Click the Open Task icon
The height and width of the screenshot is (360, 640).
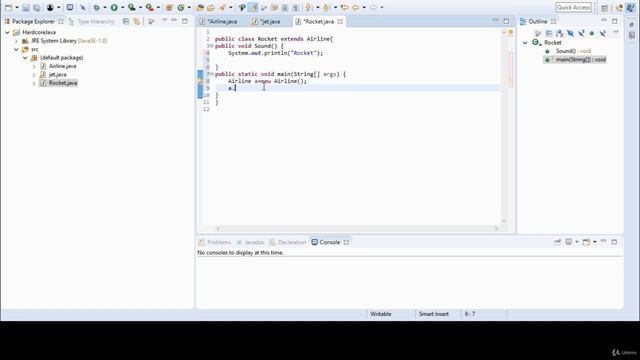(211, 7)
